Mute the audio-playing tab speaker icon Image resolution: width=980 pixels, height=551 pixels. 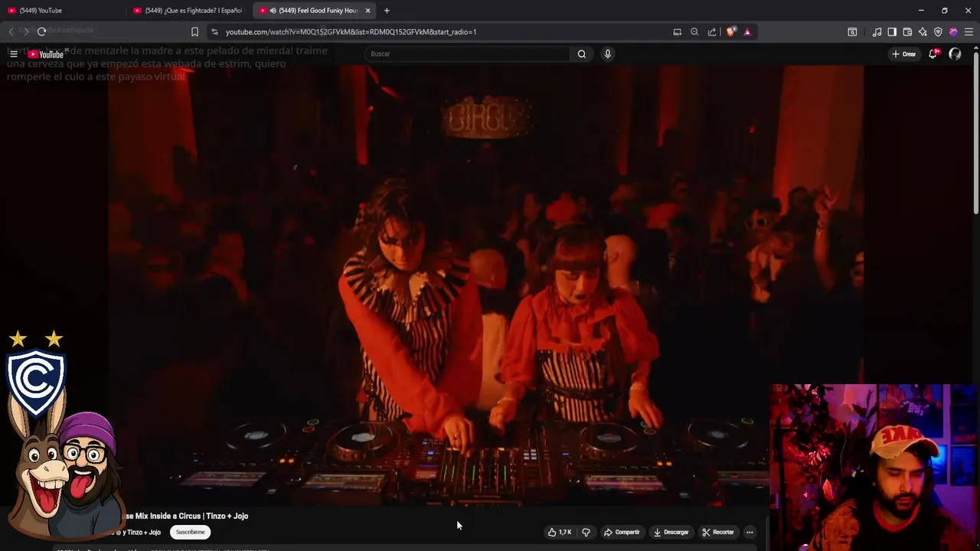pos(273,10)
